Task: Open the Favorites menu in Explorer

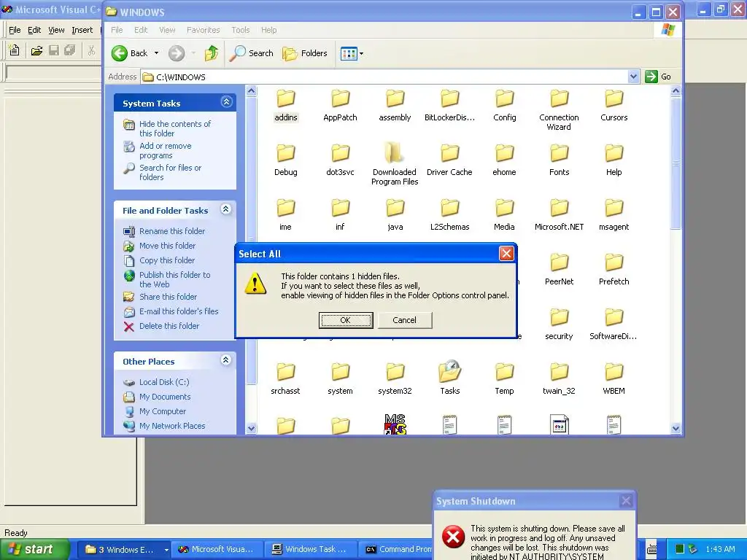Action: tap(204, 30)
